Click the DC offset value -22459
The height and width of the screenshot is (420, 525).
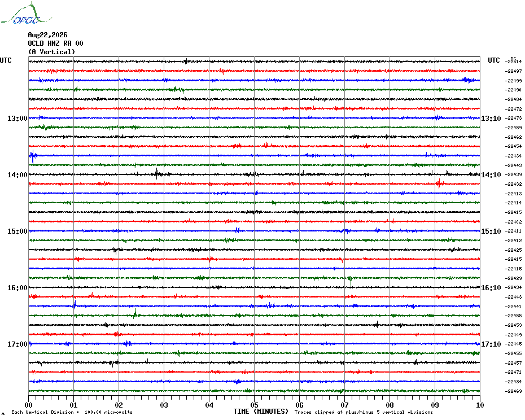514,128
